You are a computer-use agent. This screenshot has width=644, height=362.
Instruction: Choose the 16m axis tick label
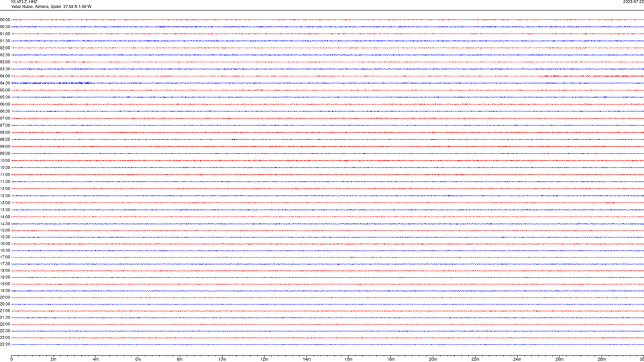coord(349,359)
